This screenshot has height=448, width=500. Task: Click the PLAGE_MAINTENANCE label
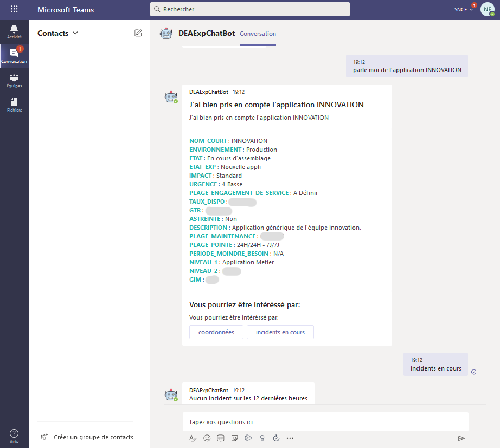tap(222, 236)
